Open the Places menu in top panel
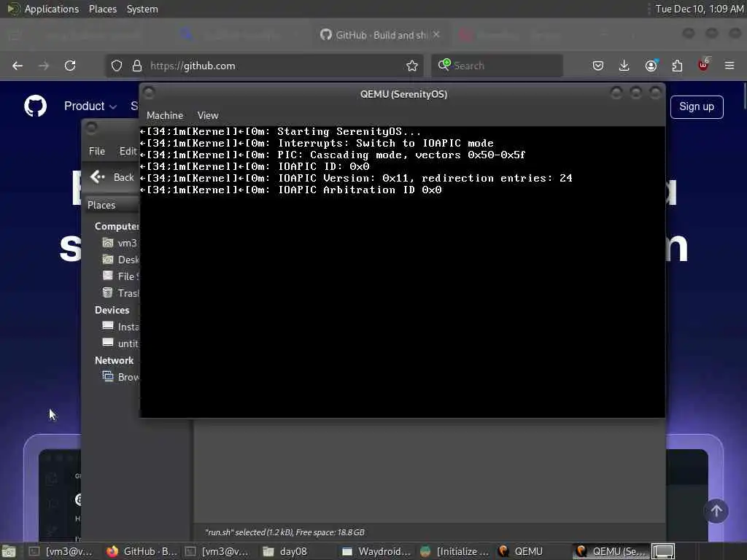Screen dimensions: 747x560 click(x=102, y=9)
